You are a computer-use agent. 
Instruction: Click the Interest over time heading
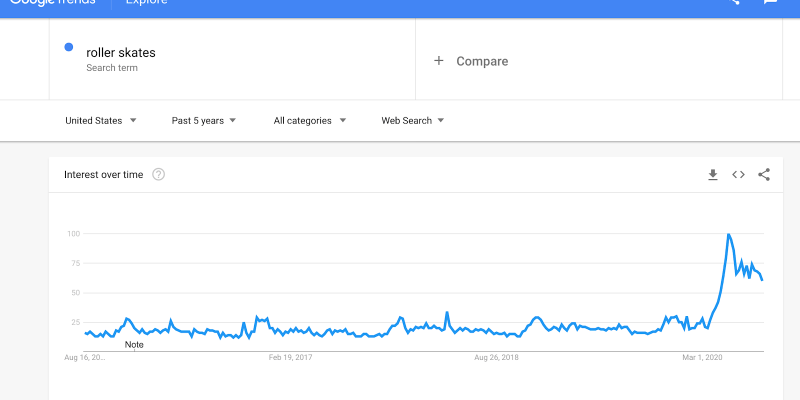103,175
